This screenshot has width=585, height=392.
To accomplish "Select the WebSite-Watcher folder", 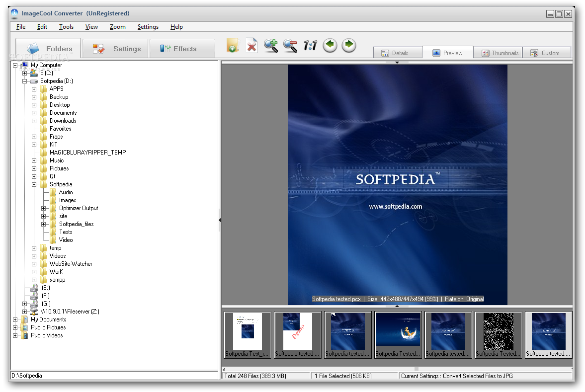I will tap(71, 264).
